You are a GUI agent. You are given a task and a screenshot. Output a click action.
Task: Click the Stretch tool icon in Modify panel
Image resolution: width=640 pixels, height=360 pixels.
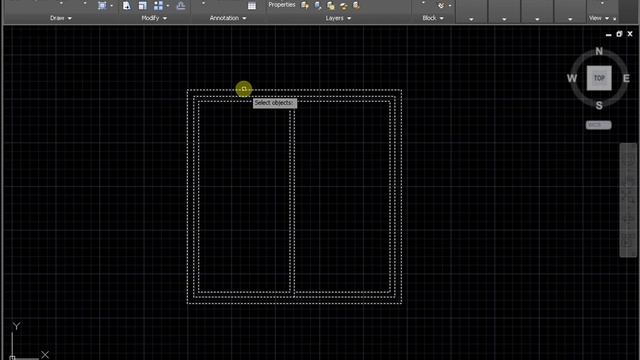tap(127, 5)
